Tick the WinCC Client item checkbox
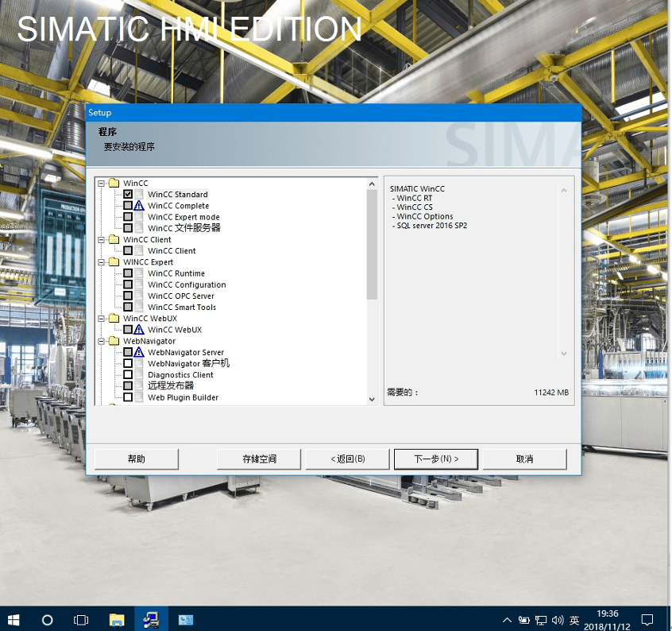 (128, 251)
